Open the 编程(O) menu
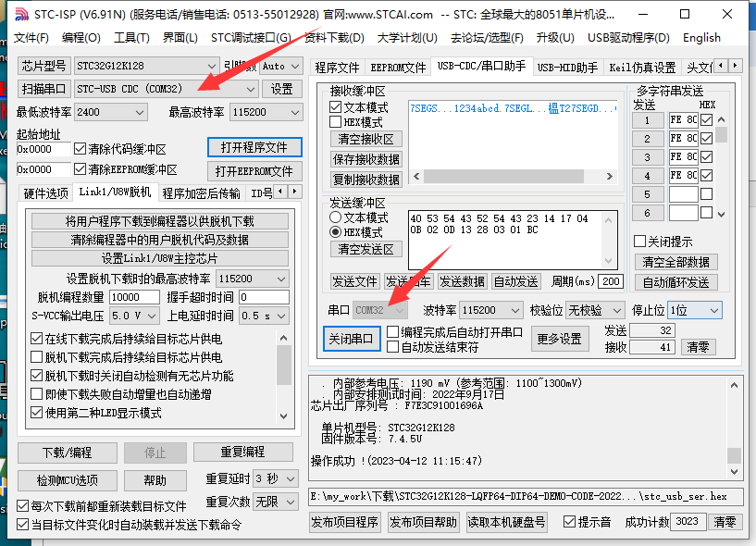Viewport: 756px width, 546px height. 81,38
